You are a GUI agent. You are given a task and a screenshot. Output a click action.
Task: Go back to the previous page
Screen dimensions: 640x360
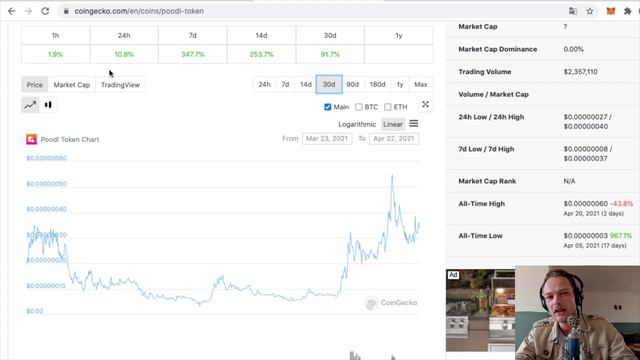tap(11, 11)
